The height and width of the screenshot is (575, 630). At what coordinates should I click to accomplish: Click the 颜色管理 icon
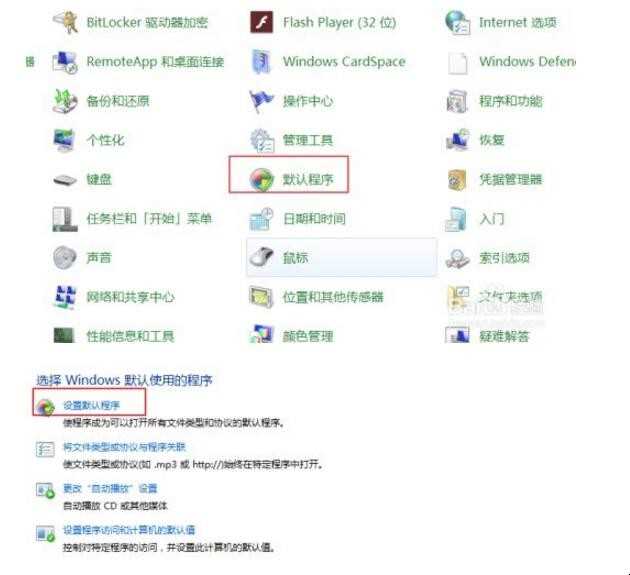(x=262, y=335)
